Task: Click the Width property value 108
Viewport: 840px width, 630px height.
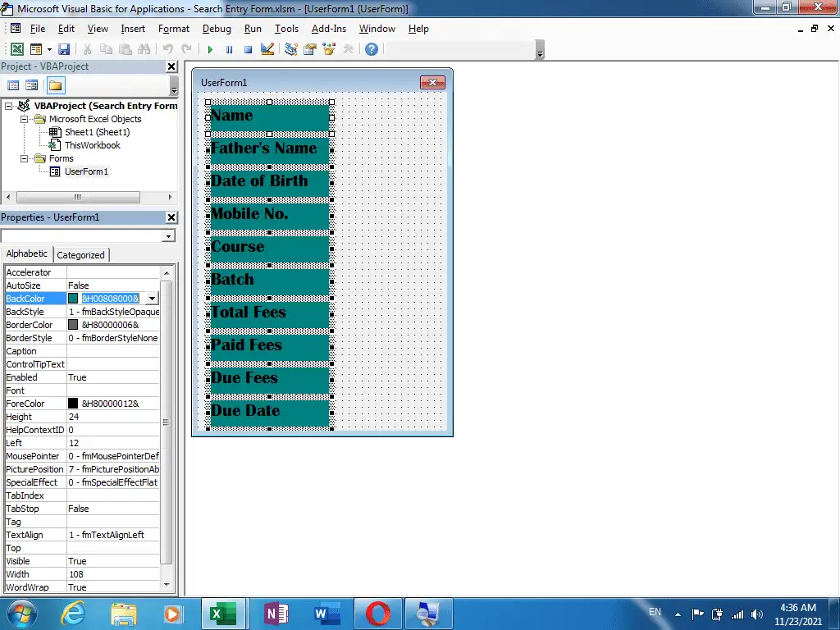Action: click(113, 574)
